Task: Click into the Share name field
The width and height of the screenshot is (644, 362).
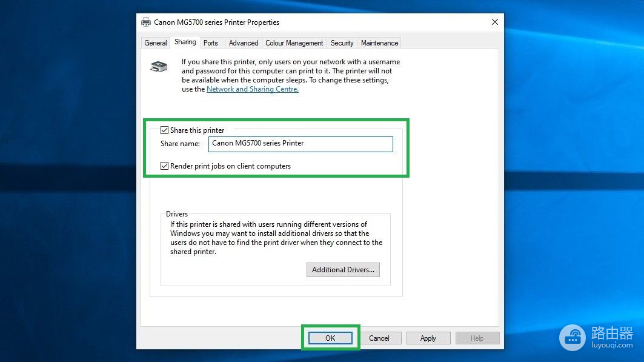Action: click(x=300, y=144)
